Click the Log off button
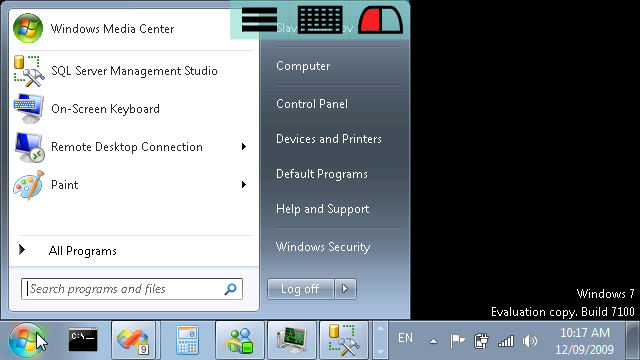This screenshot has width=640, height=360. [301, 289]
